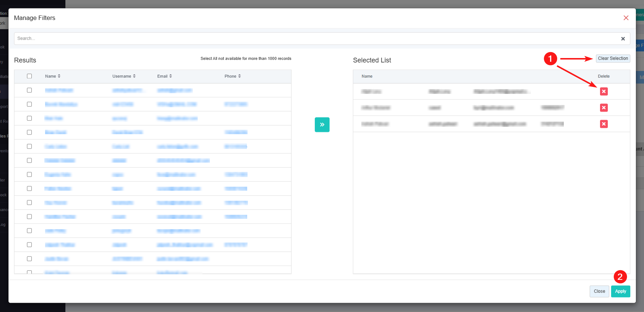
Task: Click the Apply button
Action: pyautogui.click(x=620, y=291)
